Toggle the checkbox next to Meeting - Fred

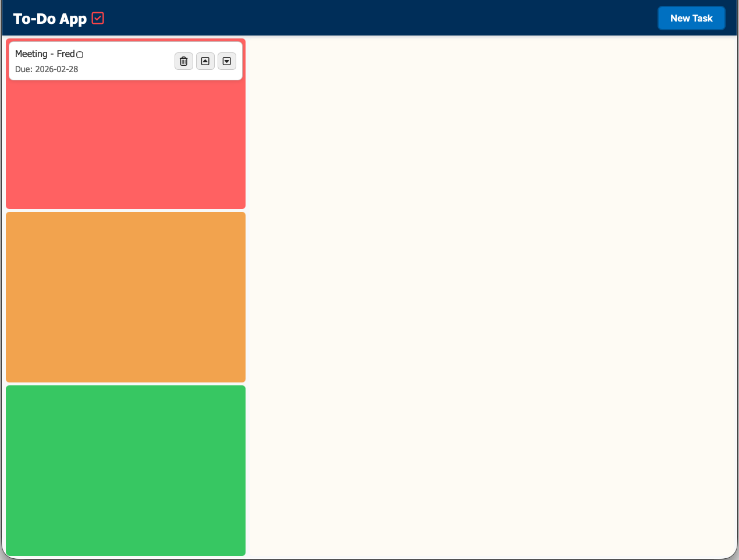coord(80,54)
